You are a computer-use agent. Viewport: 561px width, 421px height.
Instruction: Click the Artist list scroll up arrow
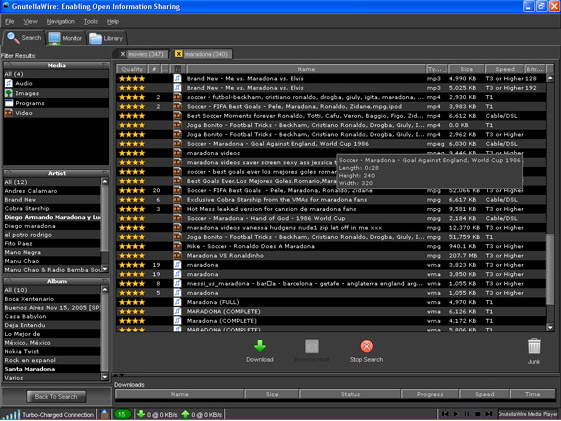tap(104, 182)
